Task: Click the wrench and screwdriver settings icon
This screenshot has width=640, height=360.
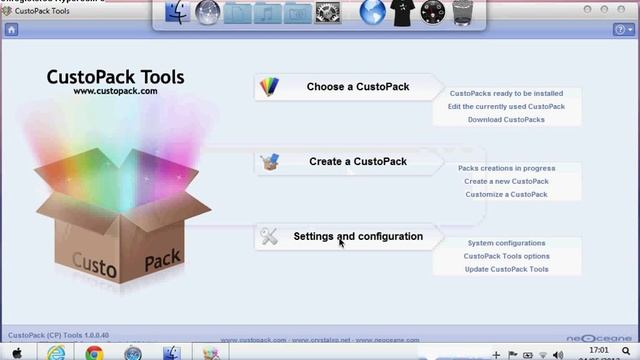Action: (269, 236)
